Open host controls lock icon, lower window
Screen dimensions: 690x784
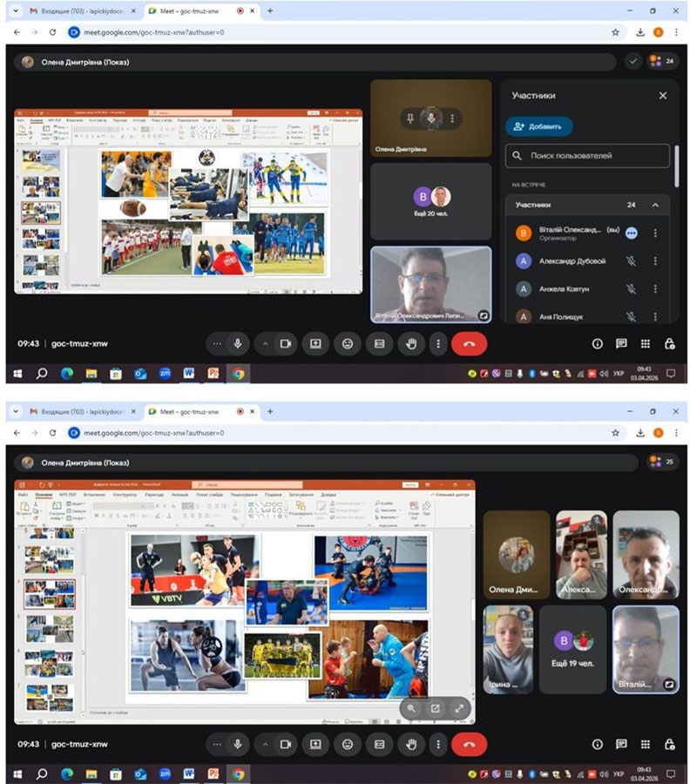coord(669,744)
